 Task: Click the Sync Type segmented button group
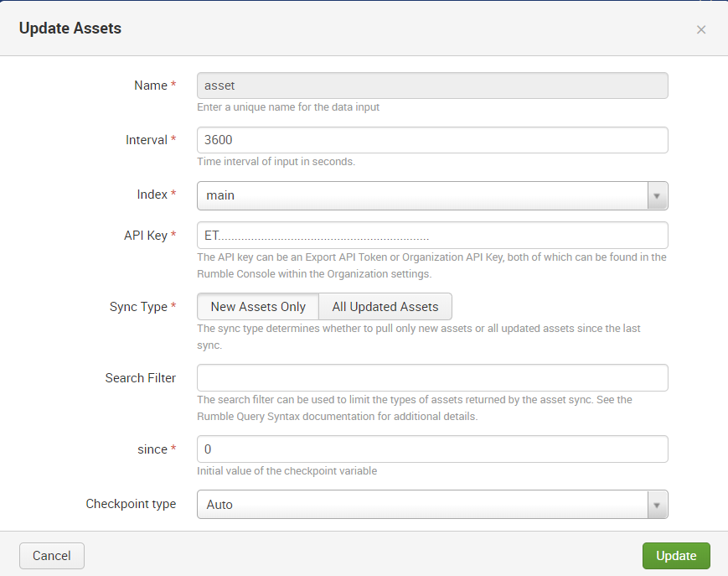pos(323,306)
